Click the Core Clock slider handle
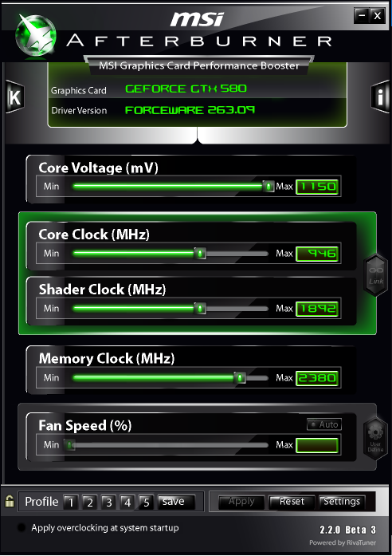The image size is (392, 556). [x=200, y=254]
